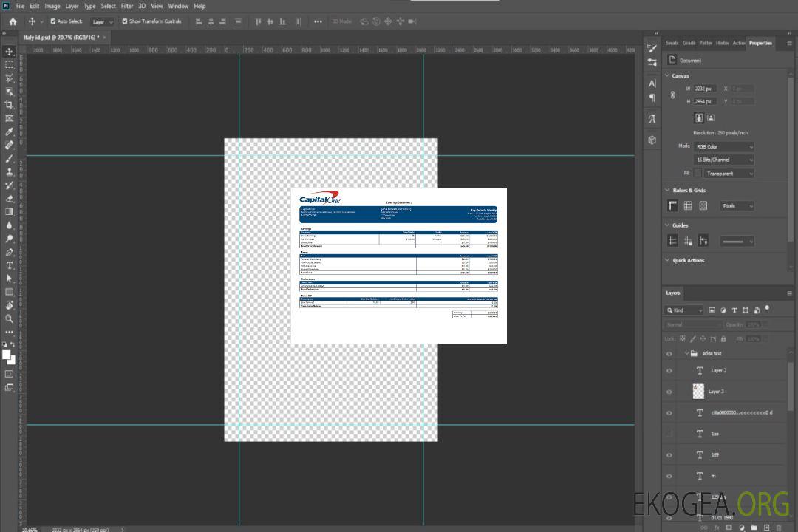
Task: Switch to the Swatches panel tab
Action: pos(672,43)
